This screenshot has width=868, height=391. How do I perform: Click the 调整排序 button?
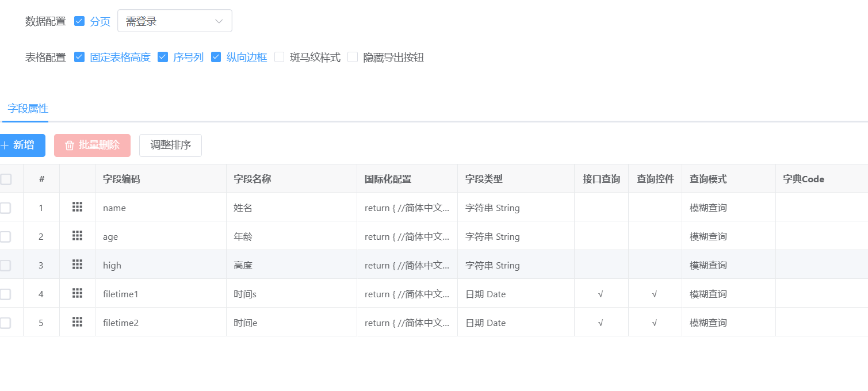[x=170, y=145]
